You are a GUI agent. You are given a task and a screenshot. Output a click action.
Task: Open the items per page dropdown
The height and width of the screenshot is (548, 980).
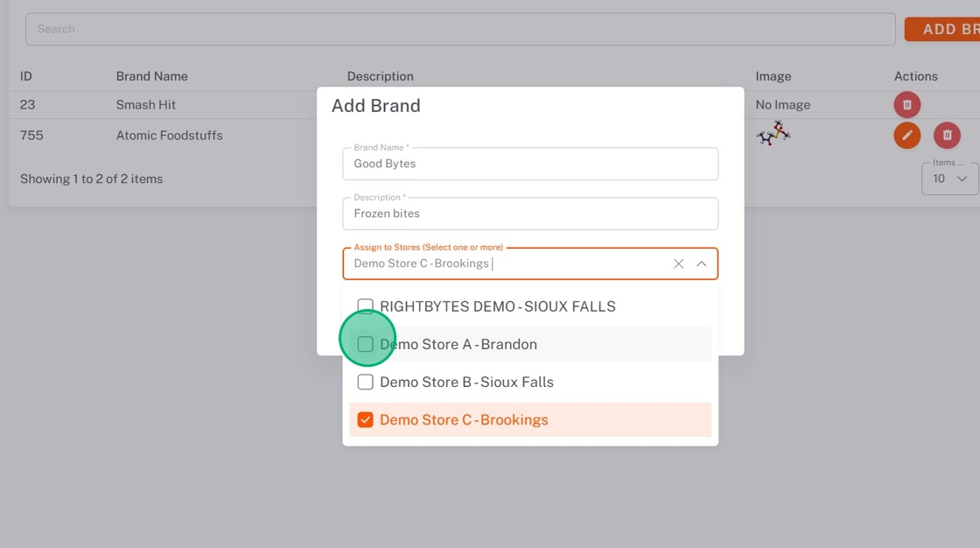(949, 179)
